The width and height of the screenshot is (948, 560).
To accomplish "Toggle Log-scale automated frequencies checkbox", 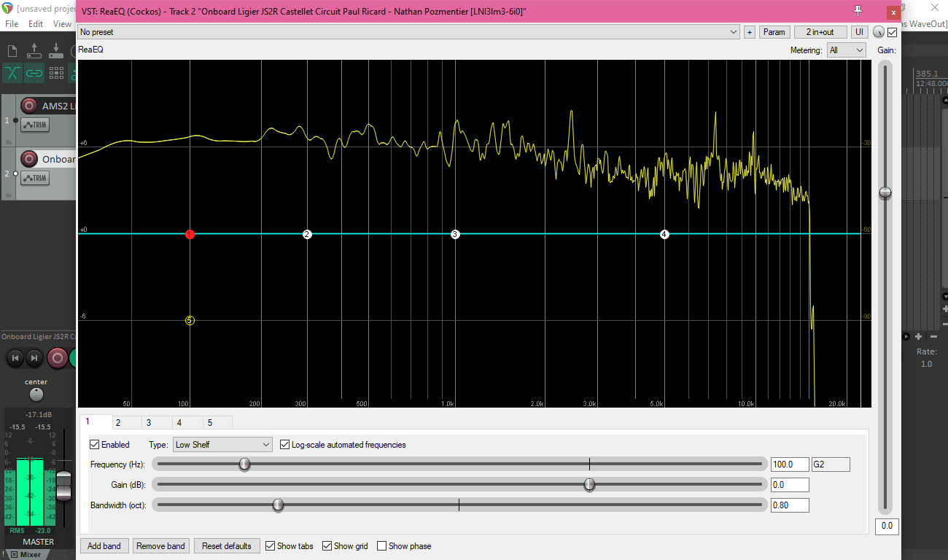I will pos(285,445).
